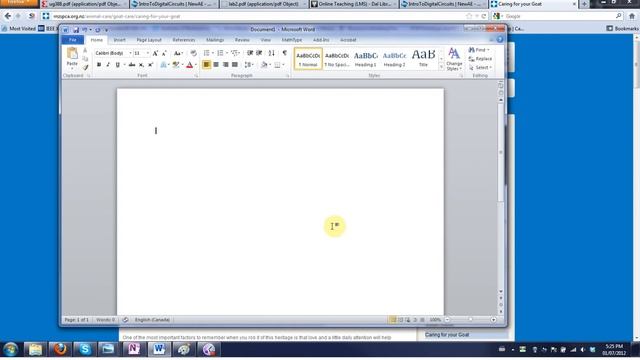Click the Grow Font icon
Screen dimensions: 640x360
(155, 53)
